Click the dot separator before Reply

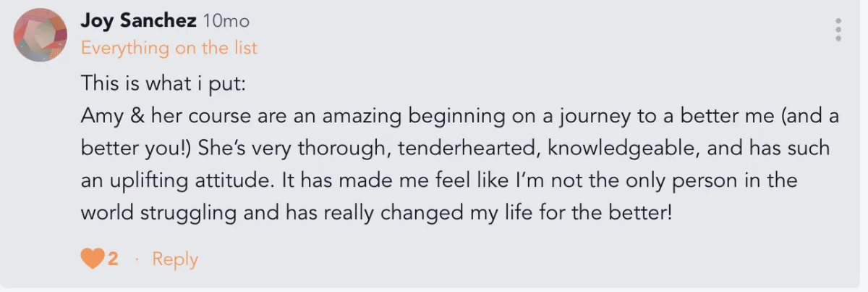[136, 259]
